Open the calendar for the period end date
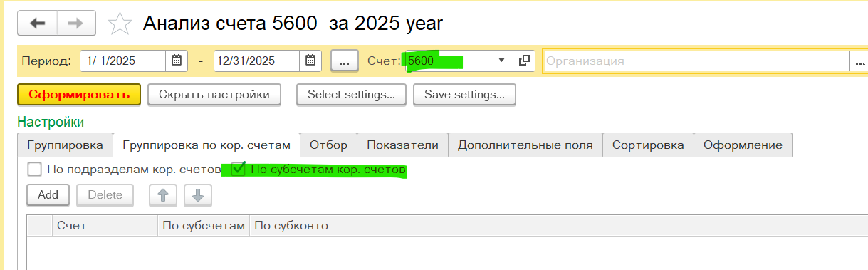 310,61
